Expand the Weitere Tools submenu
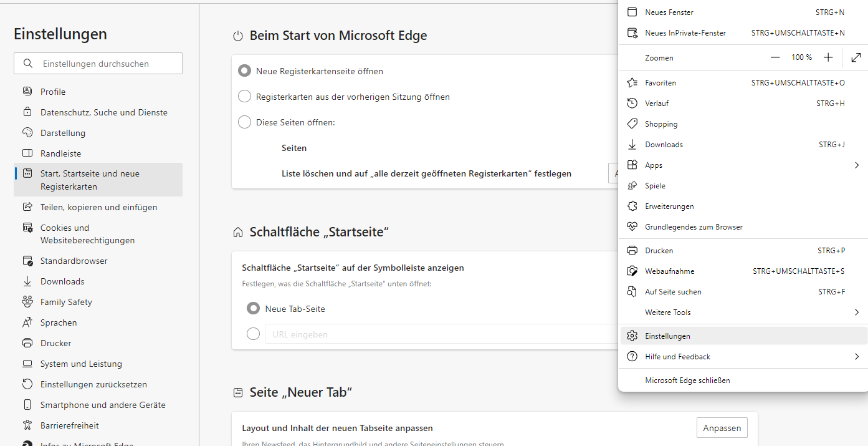Image resolution: width=868 pixels, height=446 pixels. (857, 313)
